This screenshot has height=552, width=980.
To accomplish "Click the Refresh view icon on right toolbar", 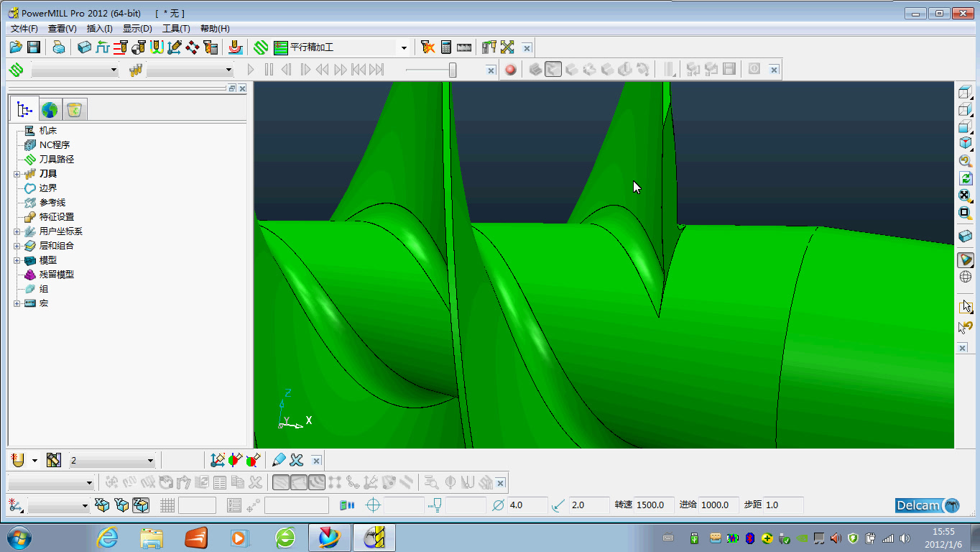I will coord(965,178).
